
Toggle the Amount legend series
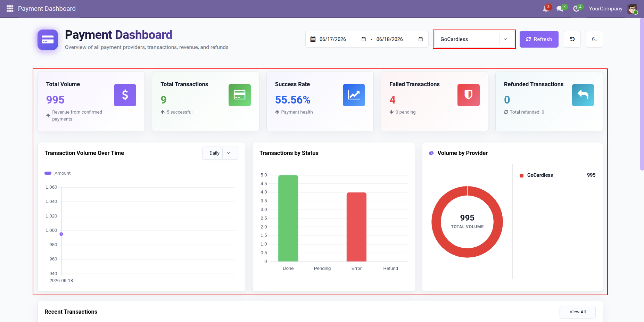coord(58,173)
